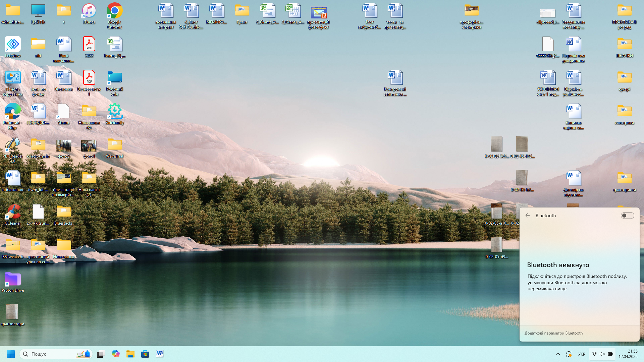The width and height of the screenshot is (644, 362).
Task: Open Microsoft Store from the taskbar
Action: [145, 354]
